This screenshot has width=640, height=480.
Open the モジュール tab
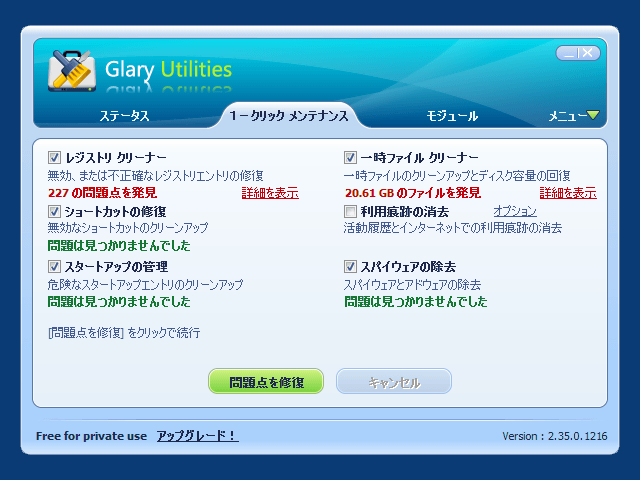452,116
